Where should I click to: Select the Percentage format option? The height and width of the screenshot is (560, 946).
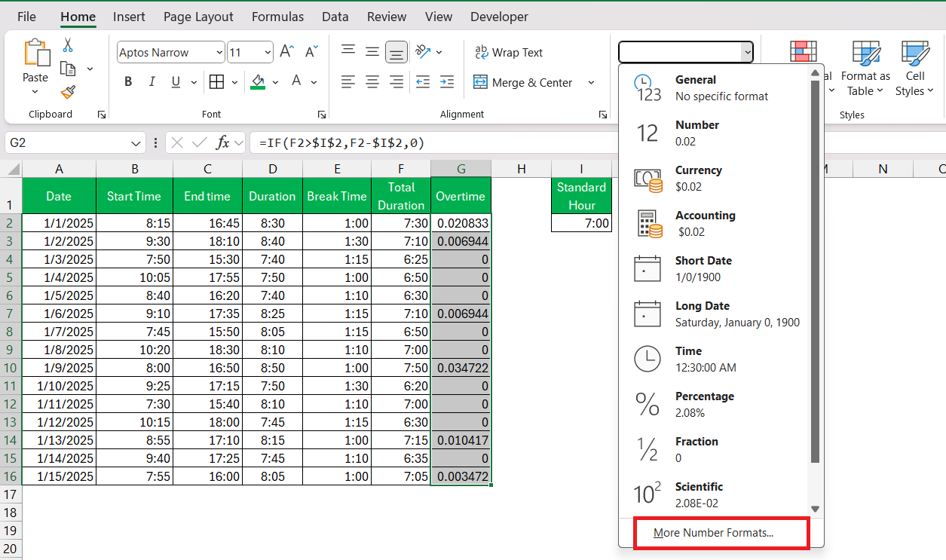click(713, 404)
